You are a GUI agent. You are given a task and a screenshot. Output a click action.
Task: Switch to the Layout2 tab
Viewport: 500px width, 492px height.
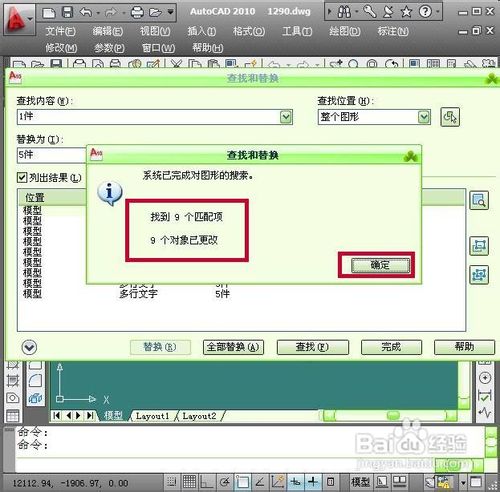(199, 416)
